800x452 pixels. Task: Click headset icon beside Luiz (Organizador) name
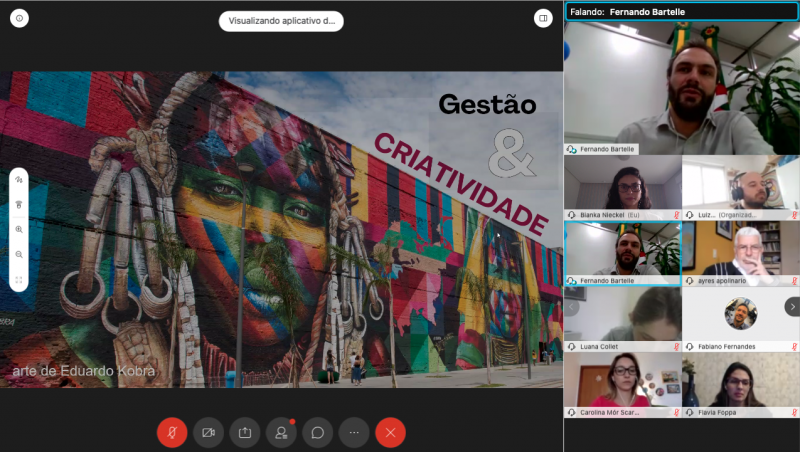click(x=690, y=215)
